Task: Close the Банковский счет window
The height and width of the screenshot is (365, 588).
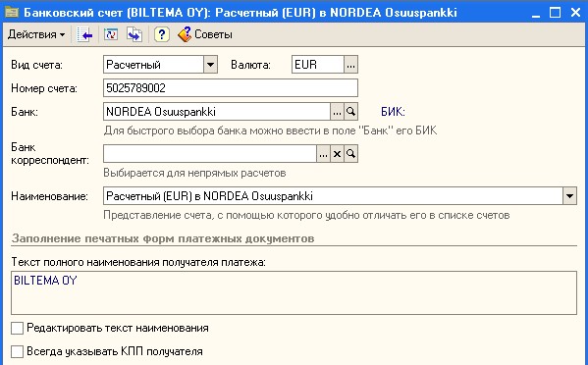Action: [x=575, y=13]
